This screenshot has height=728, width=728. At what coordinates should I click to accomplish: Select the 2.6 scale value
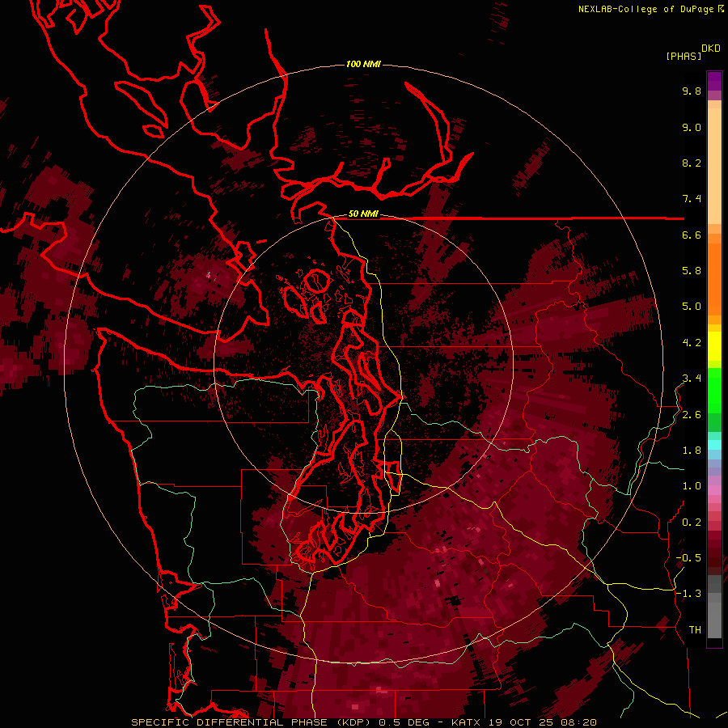pyautogui.click(x=692, y=415)
